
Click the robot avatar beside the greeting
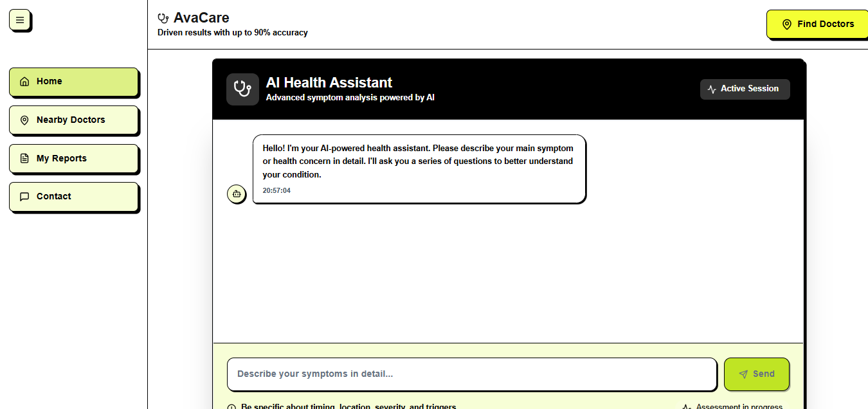237,194
